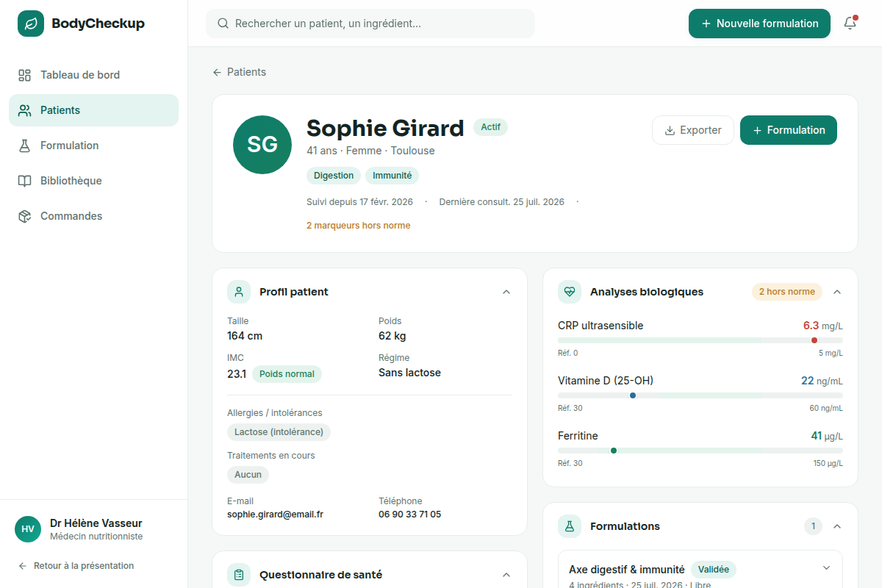The image size is (882, 588).
Task: Expand the Axe digestif & immunité formulation
Action: click(826, 568)
